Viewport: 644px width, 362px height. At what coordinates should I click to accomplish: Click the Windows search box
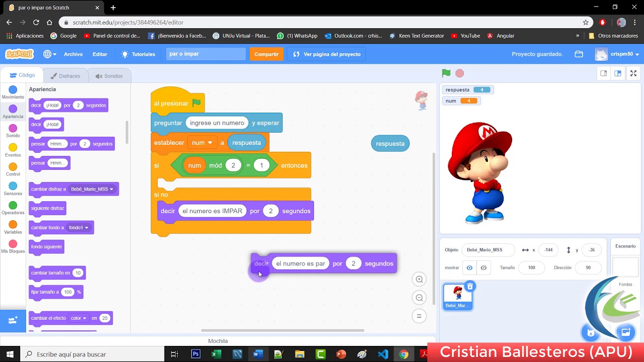pyautogui.click(x=92, y=354)
